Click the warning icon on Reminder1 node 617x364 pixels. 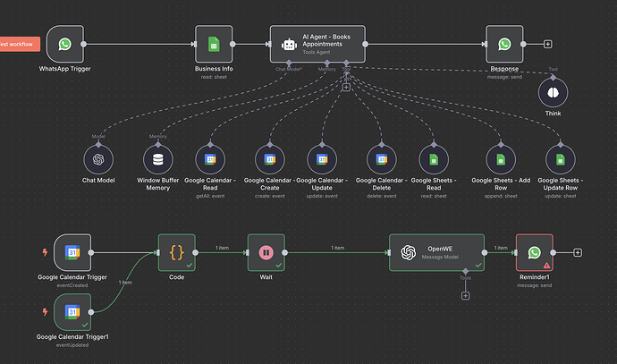(x=546, y=266)
